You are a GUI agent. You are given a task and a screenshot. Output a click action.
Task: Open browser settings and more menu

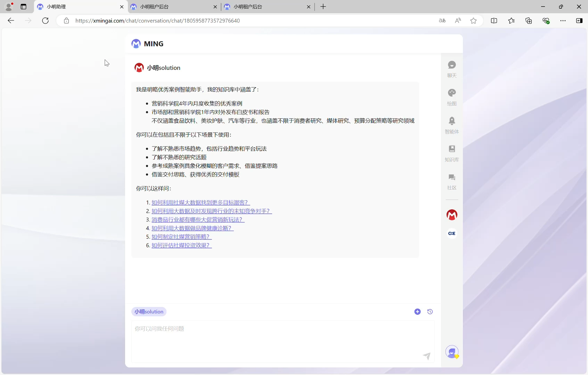tap(563, 21)
